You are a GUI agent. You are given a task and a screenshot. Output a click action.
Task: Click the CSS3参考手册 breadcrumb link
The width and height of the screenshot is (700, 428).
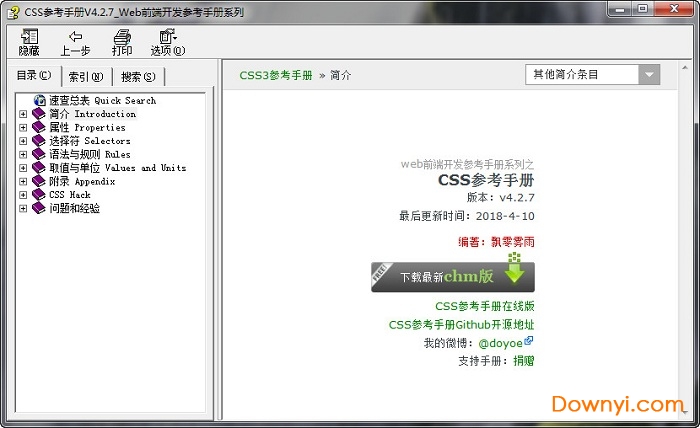click(x=275, y=75)
